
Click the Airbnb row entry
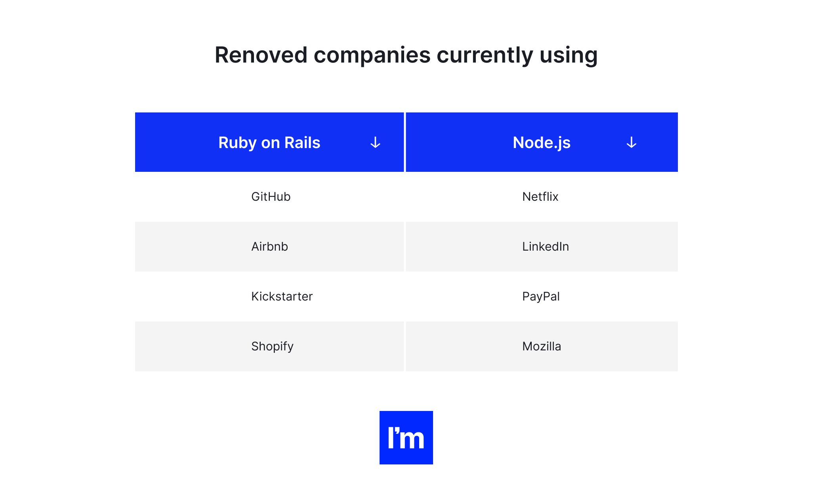pyautogui.click(x=269, y=247)
